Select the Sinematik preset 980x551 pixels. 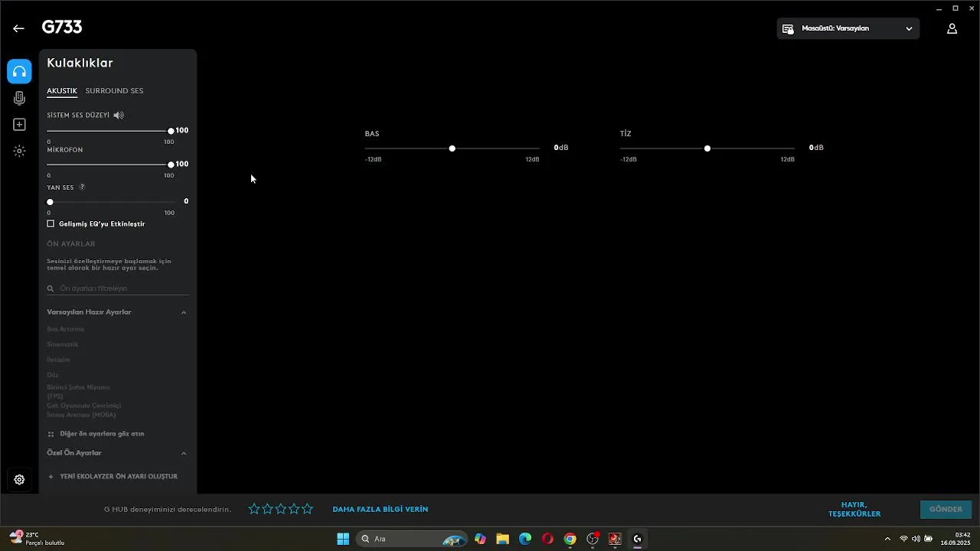(x=63, y=344)
